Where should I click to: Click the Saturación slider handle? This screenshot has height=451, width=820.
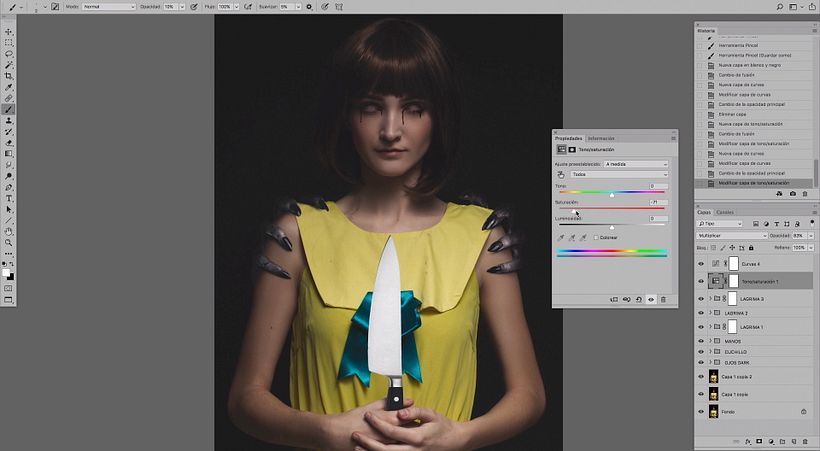tap(574, 211)
